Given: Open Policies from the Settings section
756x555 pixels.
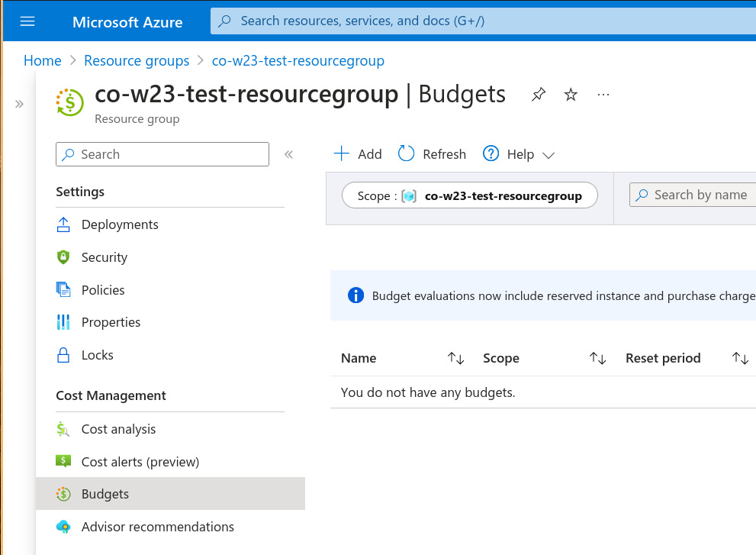Looking at the screenshot, I should [102, 289].
